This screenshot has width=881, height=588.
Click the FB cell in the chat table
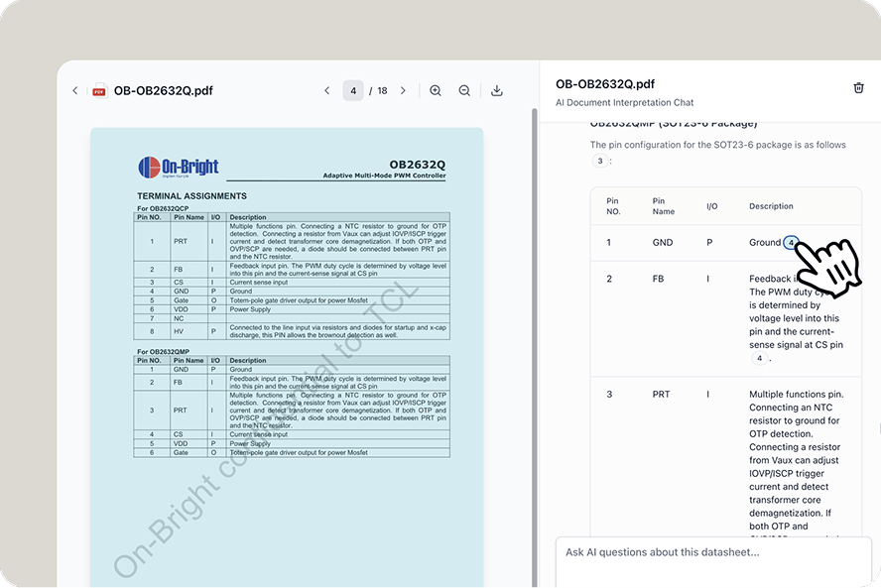(x=658, y=279)
